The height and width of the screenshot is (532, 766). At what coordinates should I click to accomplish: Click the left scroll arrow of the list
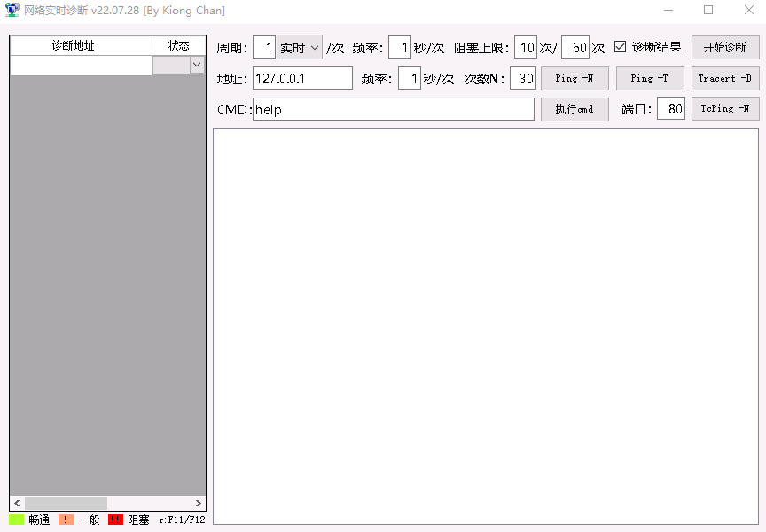pos(17,503)
